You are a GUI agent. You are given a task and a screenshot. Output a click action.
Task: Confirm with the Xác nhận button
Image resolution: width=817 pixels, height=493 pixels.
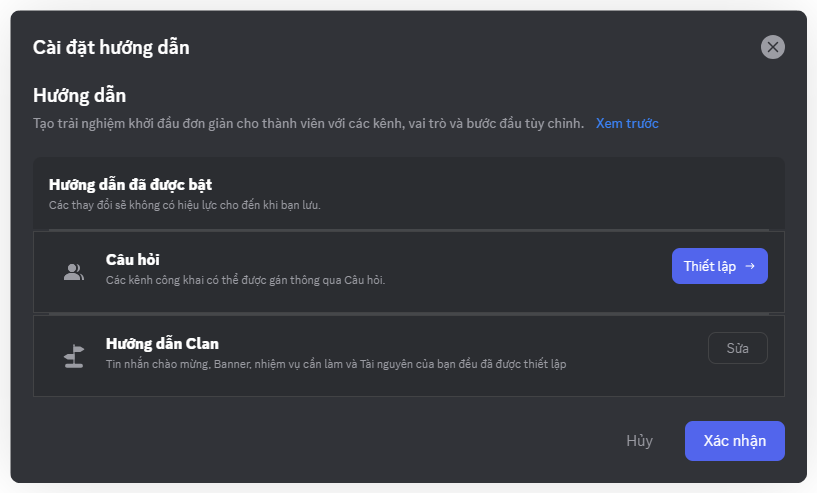click(x=734, y=441)
